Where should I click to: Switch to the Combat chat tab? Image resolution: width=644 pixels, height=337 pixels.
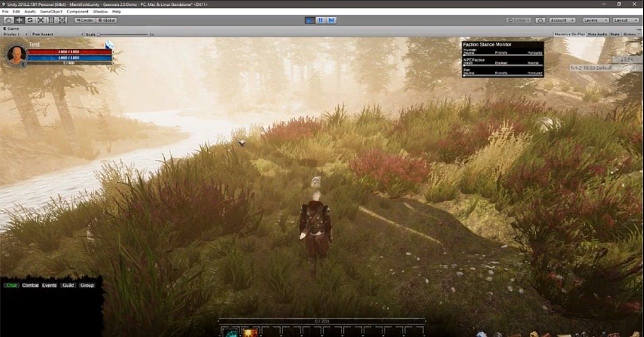30,285
